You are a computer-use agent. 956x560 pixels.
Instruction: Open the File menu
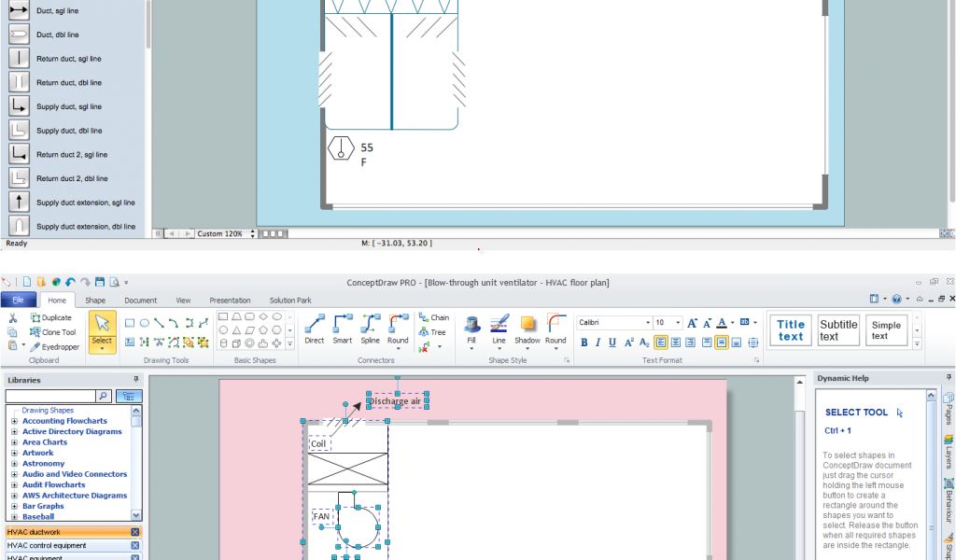click(19, 301)
